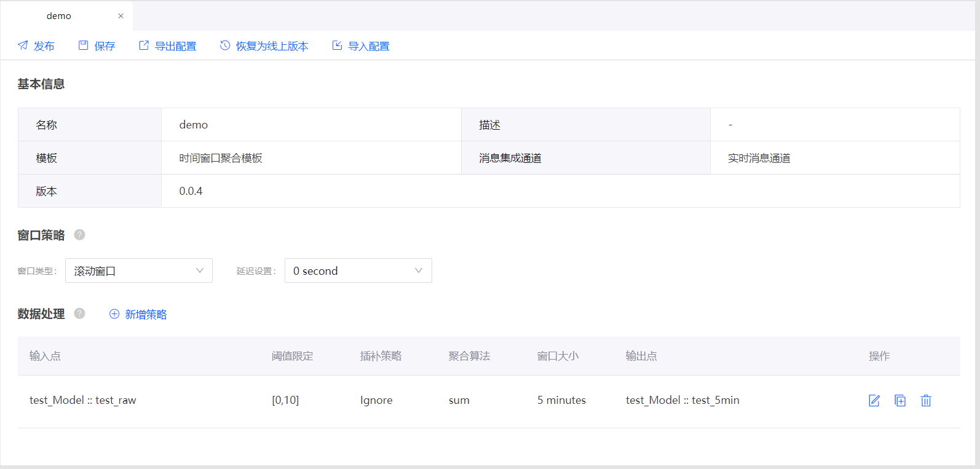Click the 恢复为线上版本 button text
980x469 pixels.
coord(272,46)
